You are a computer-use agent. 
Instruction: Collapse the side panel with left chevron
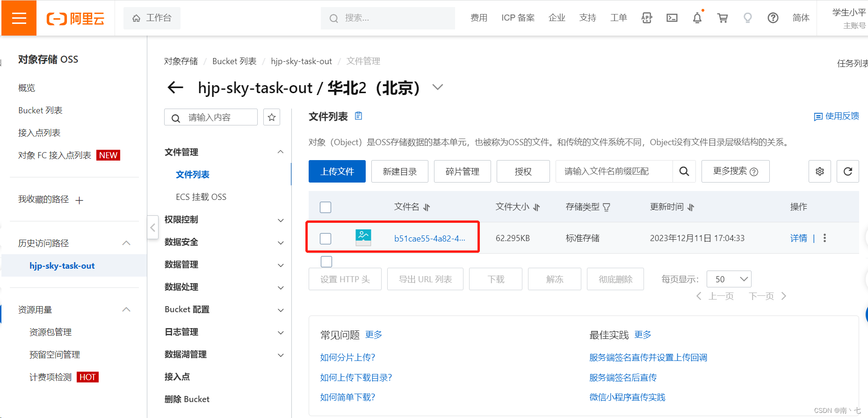click(x=152, y=227)
